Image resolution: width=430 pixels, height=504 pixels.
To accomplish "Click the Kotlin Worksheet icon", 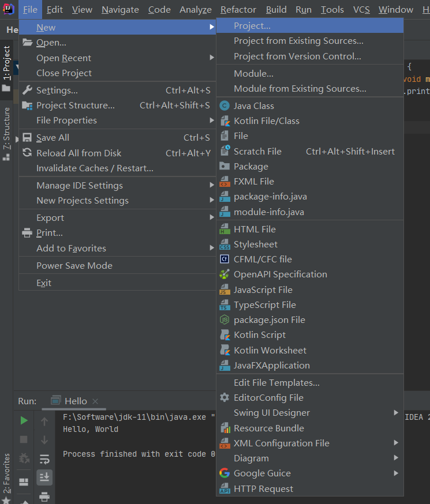I will [225, 350].
